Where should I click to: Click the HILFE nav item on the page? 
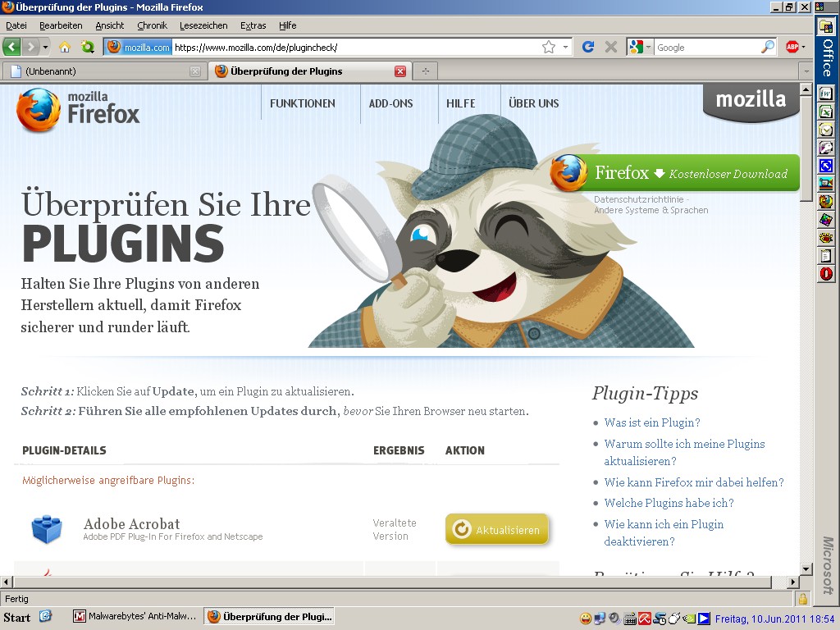point(461,103)
